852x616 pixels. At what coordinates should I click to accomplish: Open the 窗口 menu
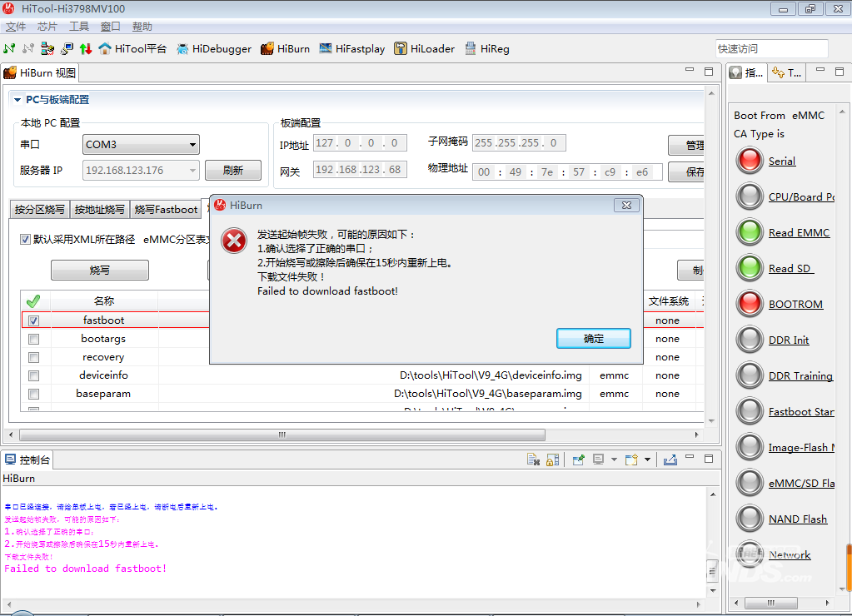(110, 27)
